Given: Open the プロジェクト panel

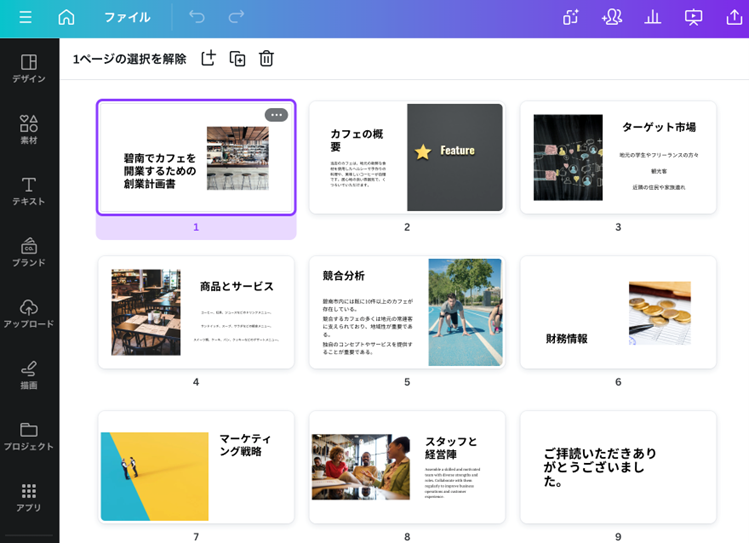Looking at the screenshot, I should 29,436.
